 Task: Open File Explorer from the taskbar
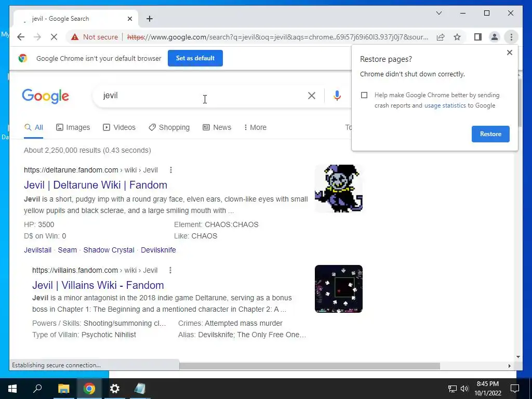(x=63, y=389)
